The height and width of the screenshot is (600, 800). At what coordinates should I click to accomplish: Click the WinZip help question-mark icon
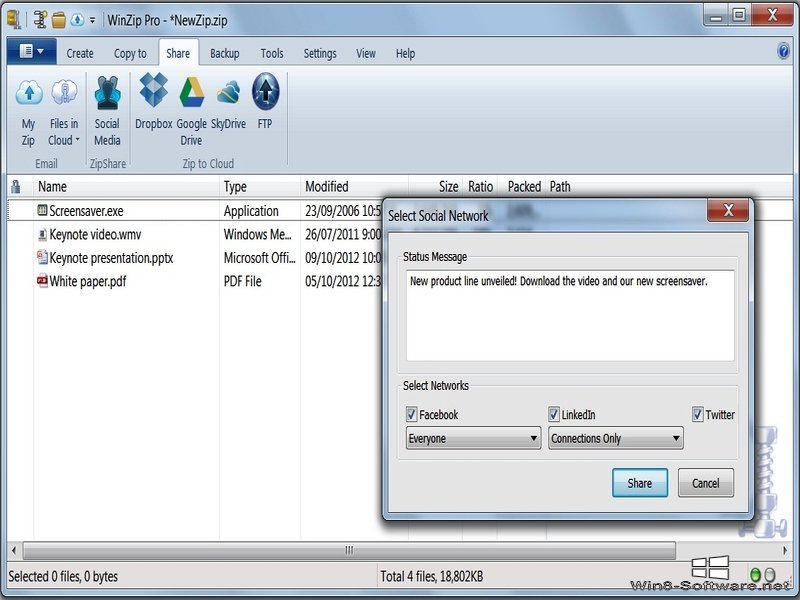[x=783, y=51]
